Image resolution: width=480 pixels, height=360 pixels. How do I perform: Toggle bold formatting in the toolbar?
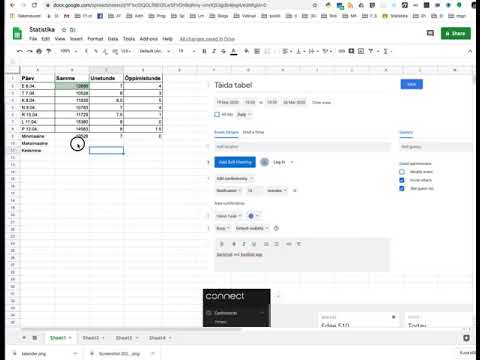[x=204, y=51]
